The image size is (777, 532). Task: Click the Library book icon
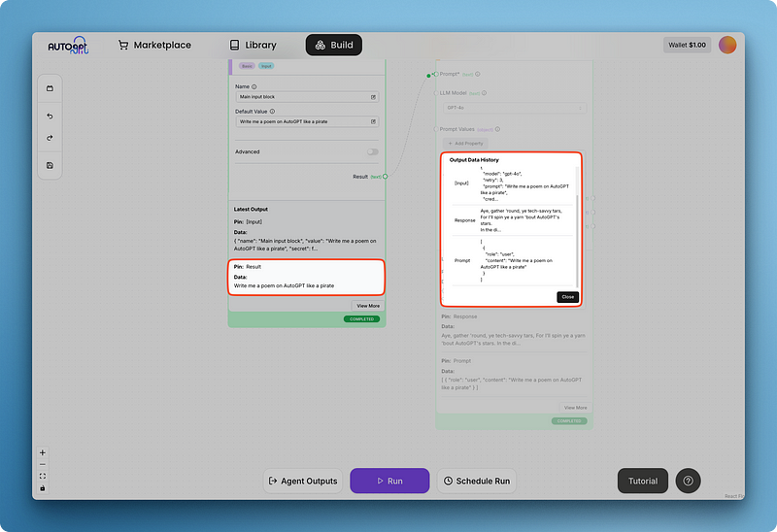pyautogui.click(x=234, y=45)
